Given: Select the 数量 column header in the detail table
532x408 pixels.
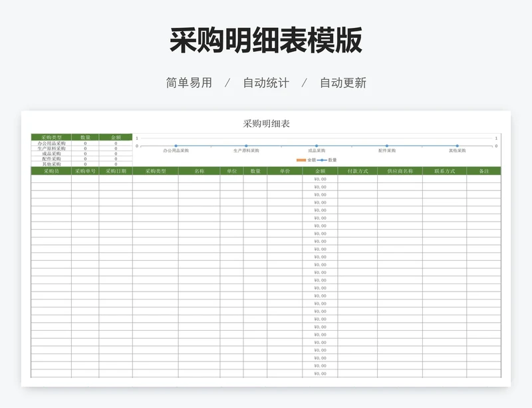Looking at the screenshot, I should [x=255, y=171].
